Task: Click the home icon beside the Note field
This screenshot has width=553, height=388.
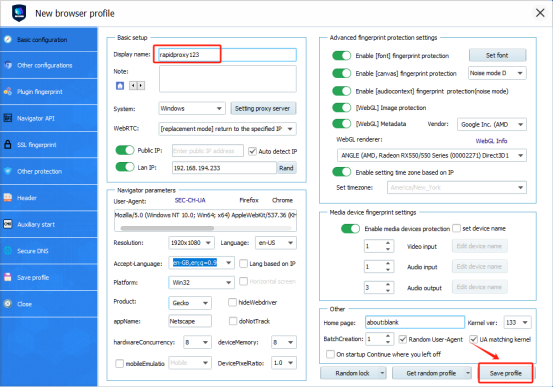Action: click(x=120, y=86)
